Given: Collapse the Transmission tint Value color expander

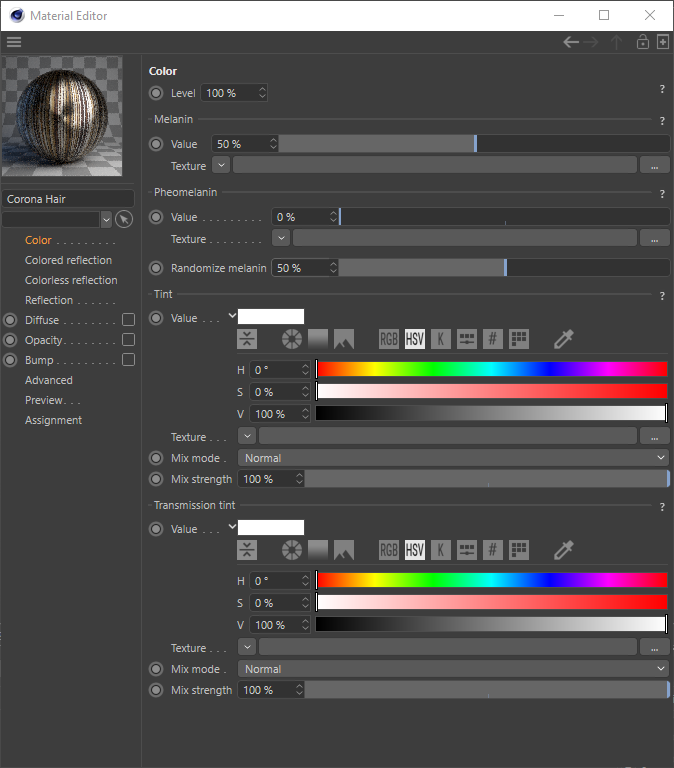Looking at the screenshot, I should pos(232,527).
